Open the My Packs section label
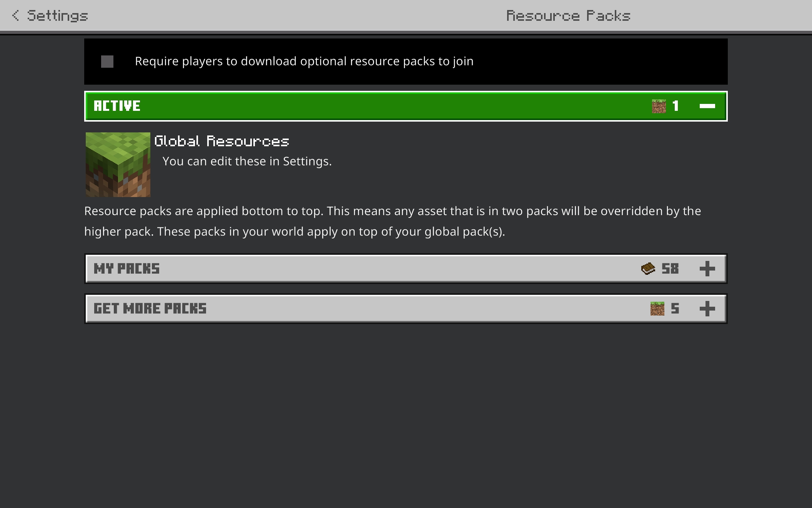Viewport: 812px width, 508px height. tap(126, 269)
